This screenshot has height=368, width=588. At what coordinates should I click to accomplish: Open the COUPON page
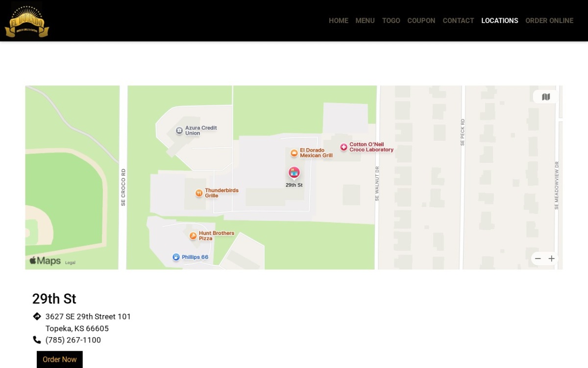point(421,21)
